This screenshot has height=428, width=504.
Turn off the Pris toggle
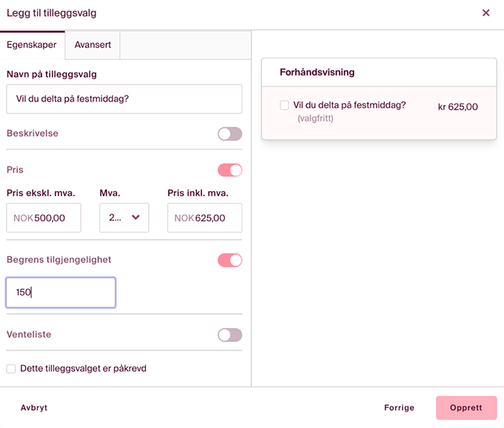coord(230,170)
